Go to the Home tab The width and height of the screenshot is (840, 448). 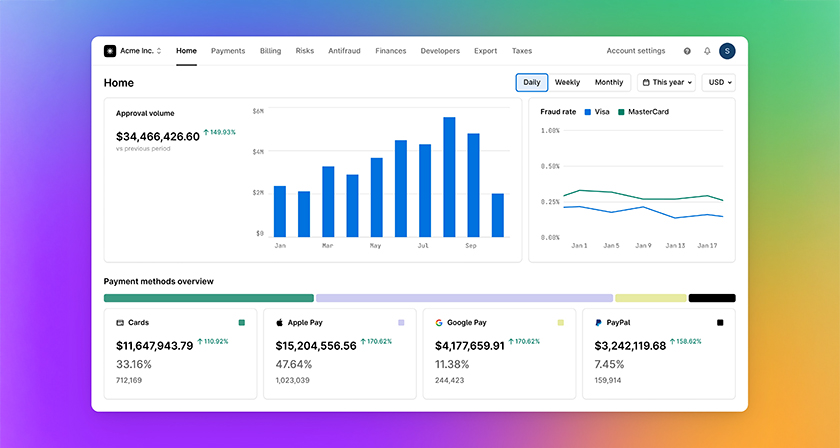186,51
